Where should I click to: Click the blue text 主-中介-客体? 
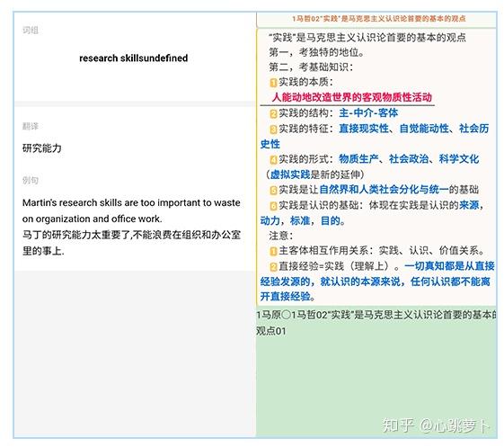pyautogui.click(x=368, y=112)
